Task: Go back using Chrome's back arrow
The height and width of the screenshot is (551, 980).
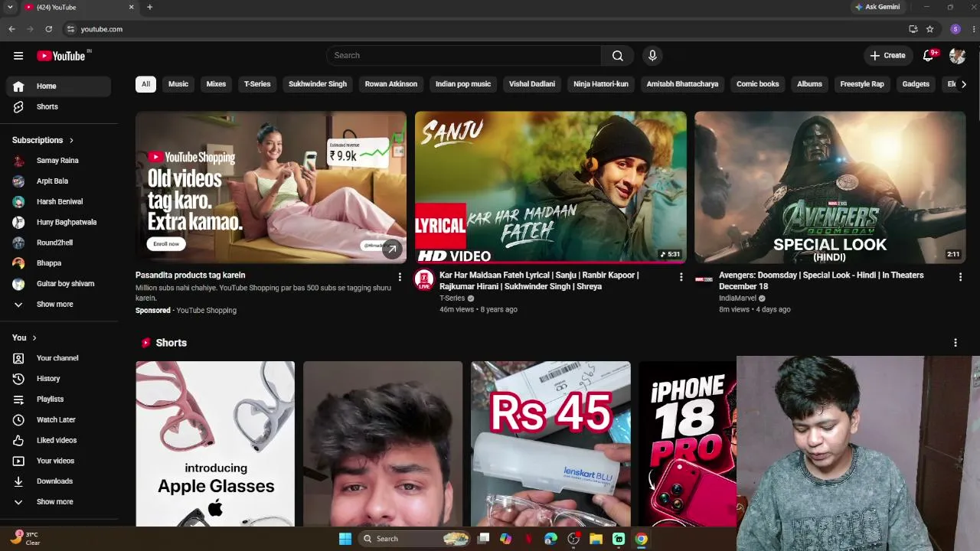Action: tap(11, 29)
